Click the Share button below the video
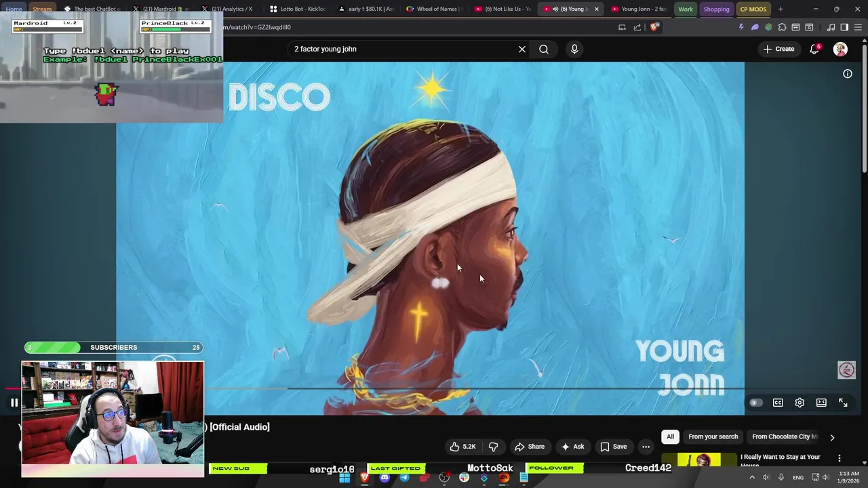 [530, 447]
